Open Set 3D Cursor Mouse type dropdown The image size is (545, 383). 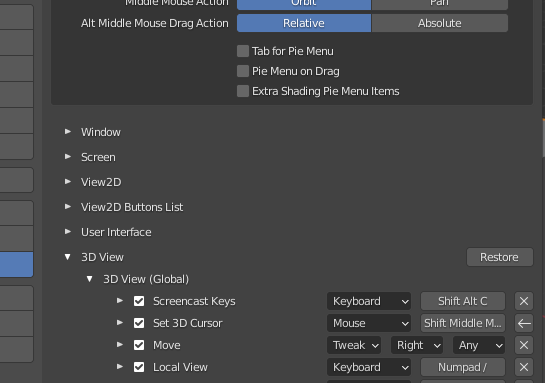tap(369, 323)
